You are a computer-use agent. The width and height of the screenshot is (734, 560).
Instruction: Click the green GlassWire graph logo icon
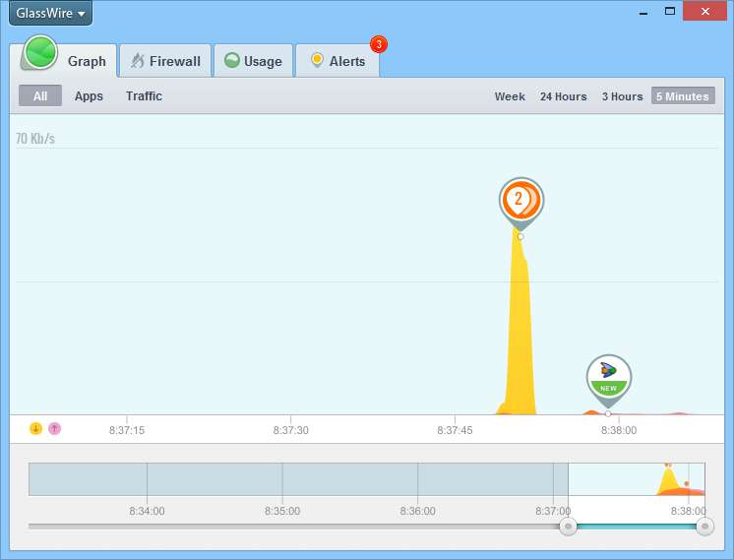click(x=40, y=52)
